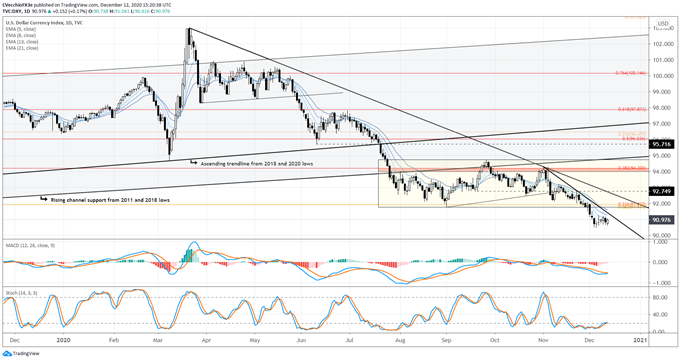Click the Nov label on time axis
The image size is (680, 360).
(x=543, y=340)
